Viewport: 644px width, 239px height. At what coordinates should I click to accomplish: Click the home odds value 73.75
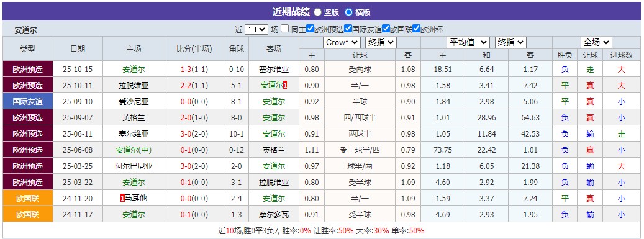point(443,150)
